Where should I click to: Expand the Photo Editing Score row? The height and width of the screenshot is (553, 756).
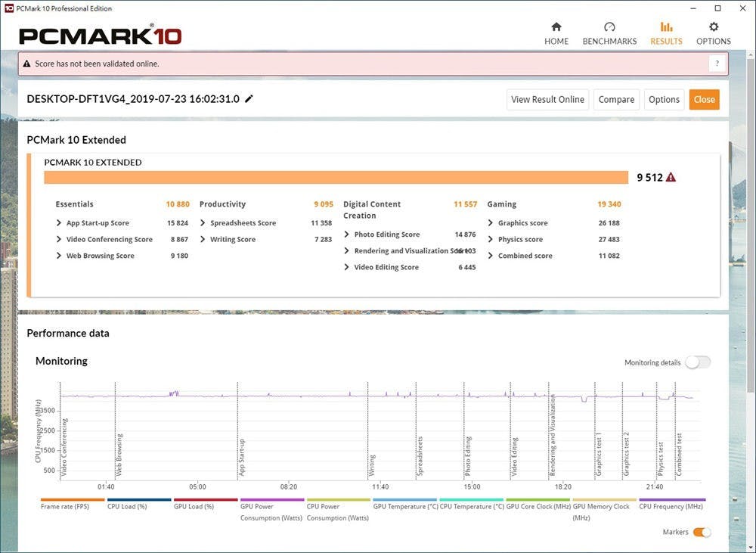pos(347,235)
